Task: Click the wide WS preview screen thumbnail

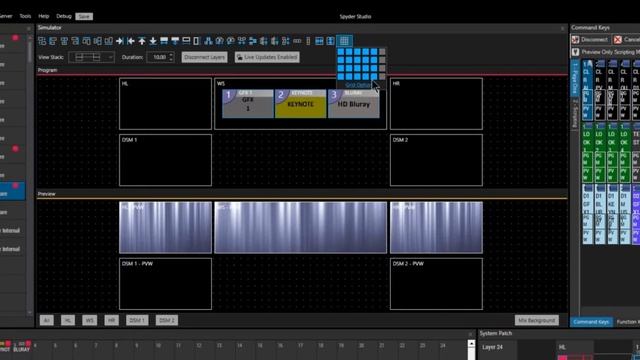Action: [x=300, y=227]
